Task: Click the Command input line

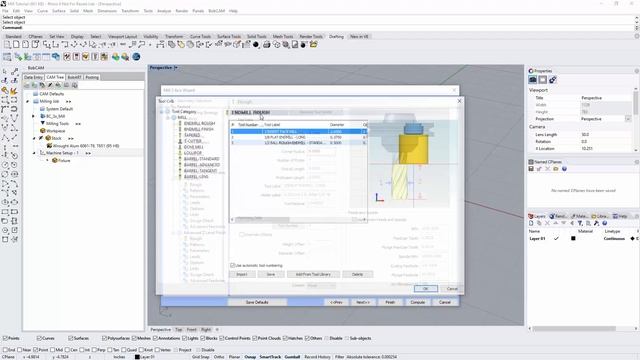Action: click(x=318, y=28)
